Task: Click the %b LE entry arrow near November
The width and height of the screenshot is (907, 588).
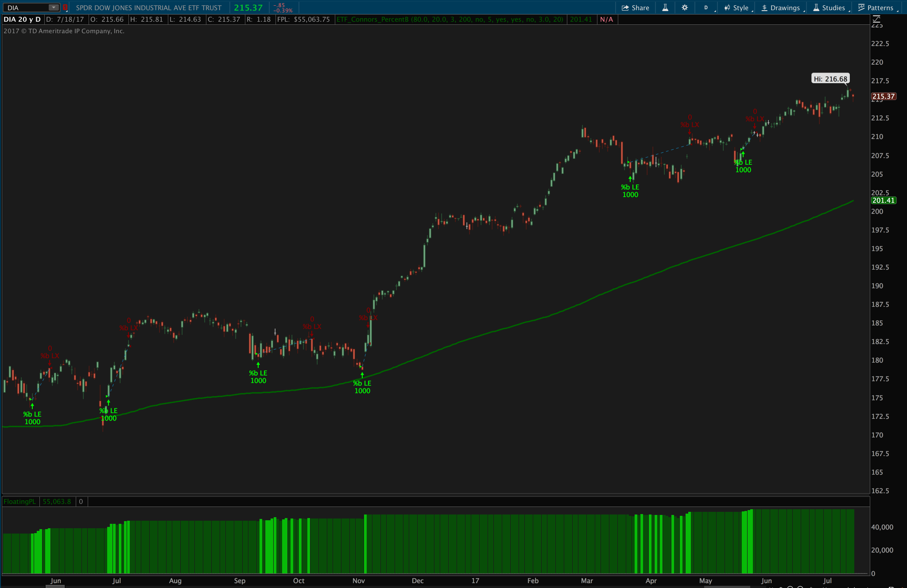Action: 362,375
